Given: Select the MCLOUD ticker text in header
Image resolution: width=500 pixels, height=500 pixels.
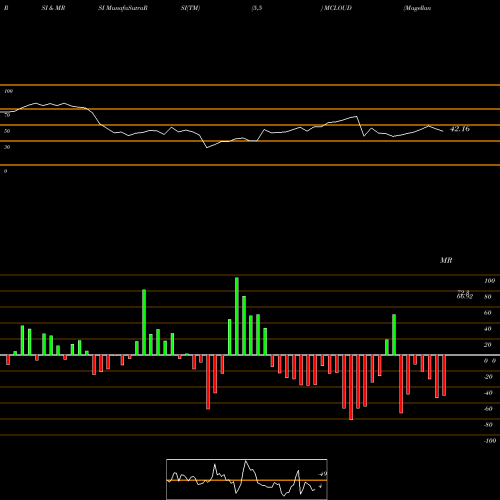Looking at the screenshot, I should click(x=337, y=8).
